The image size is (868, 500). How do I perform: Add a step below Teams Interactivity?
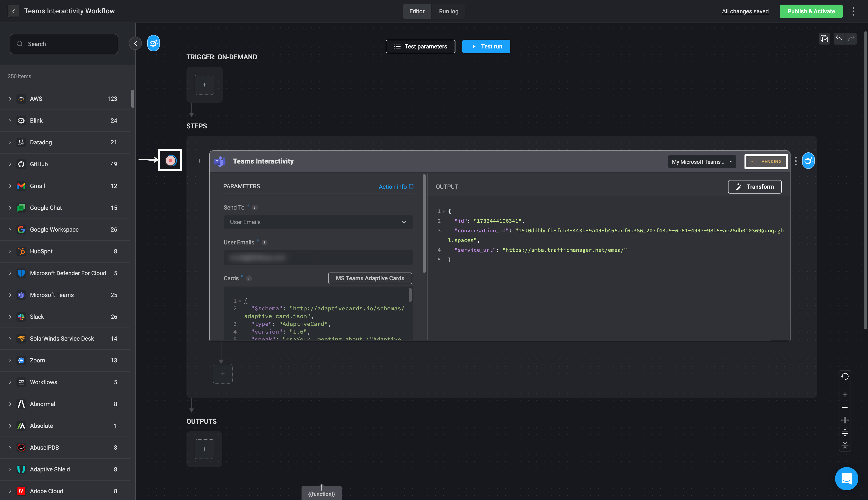[x=223, y=374]
